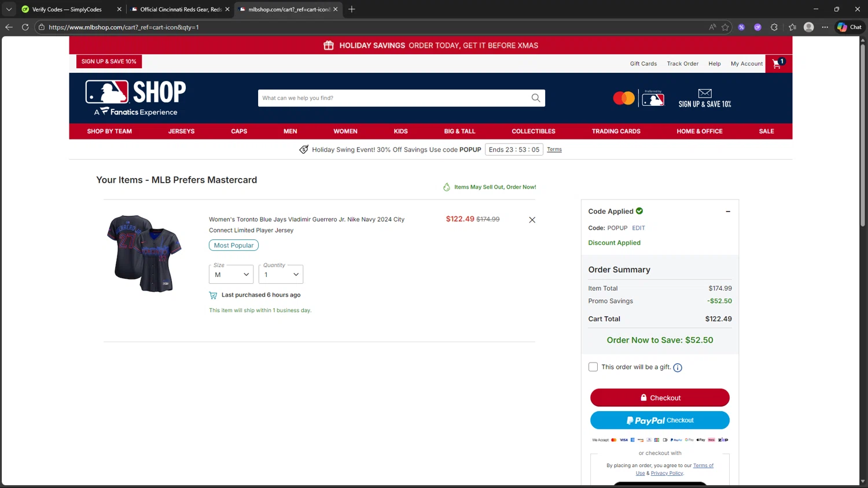Click the gift info icon
Screen dimensions: 868x488
[678, 368]
